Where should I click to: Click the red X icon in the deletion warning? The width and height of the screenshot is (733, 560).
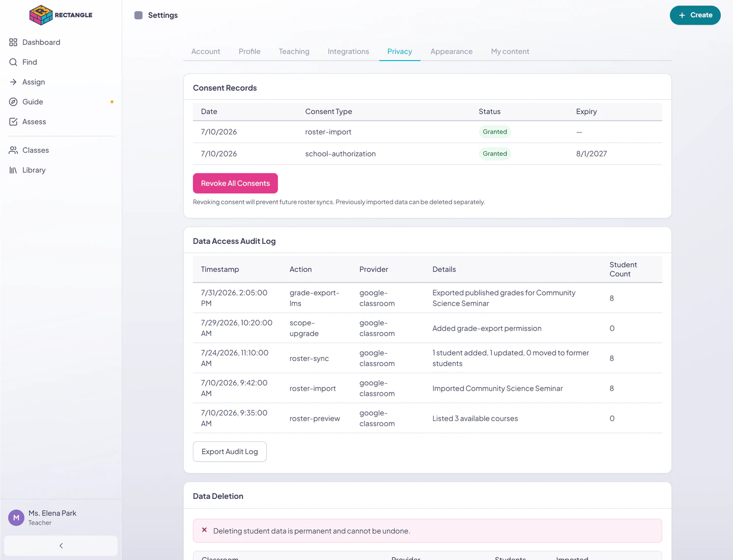204,530
